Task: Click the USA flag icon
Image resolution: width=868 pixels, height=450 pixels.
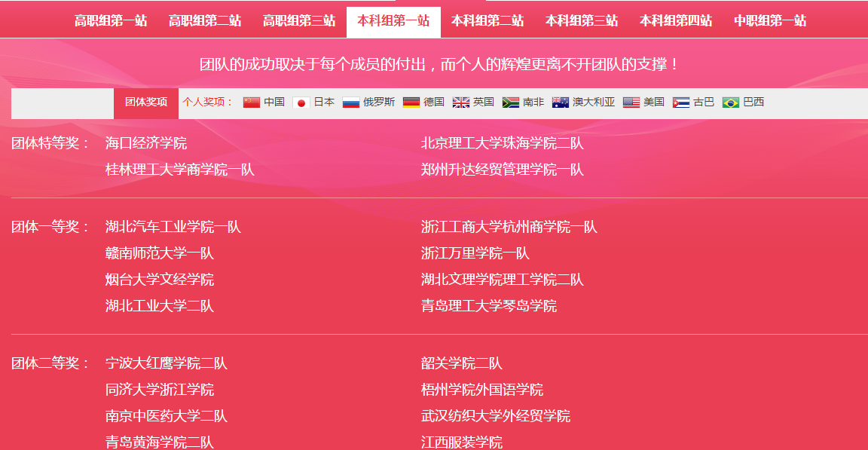Action: (631, 103)
